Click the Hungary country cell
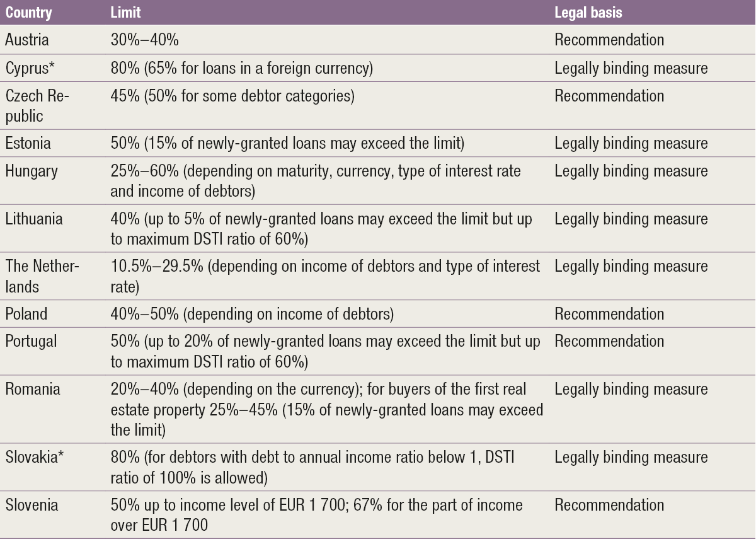 point(31,171)
